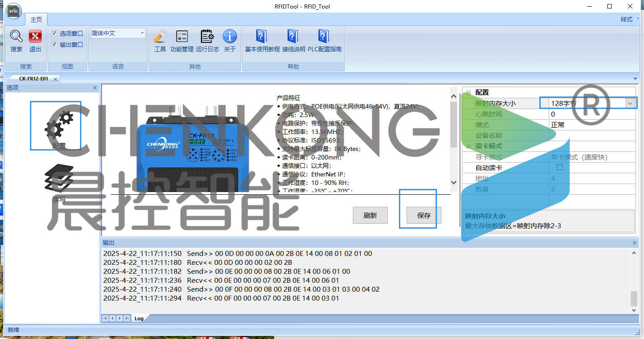The height and width of the screenshot is (339, 644).
Task: Click the log line at 11:17:11:150
Action: [x=237, y=253]
